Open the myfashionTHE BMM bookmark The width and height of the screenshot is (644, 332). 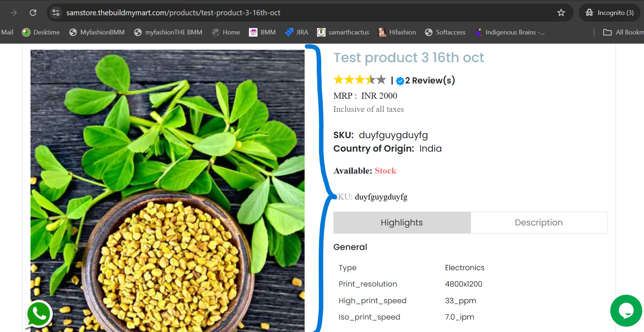coord(168,32)
